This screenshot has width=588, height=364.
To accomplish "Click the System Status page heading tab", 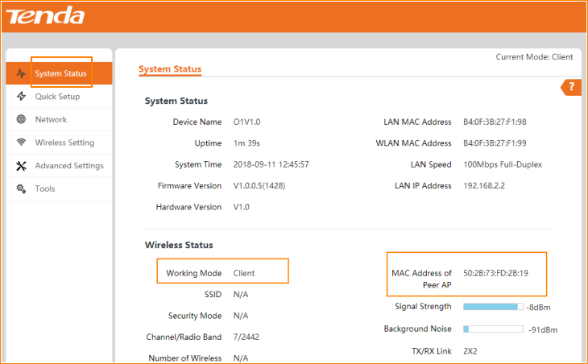I will point(170,69).
